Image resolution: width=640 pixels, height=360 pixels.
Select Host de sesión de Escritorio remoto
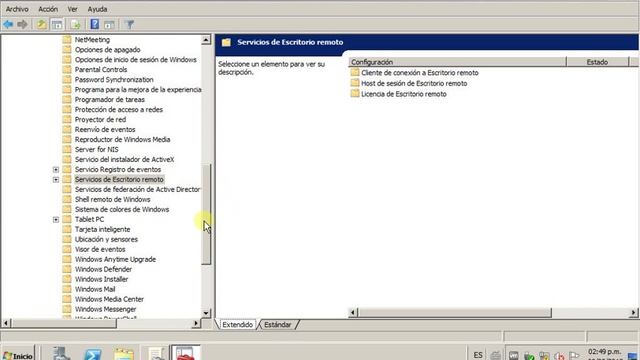(414, 83)
